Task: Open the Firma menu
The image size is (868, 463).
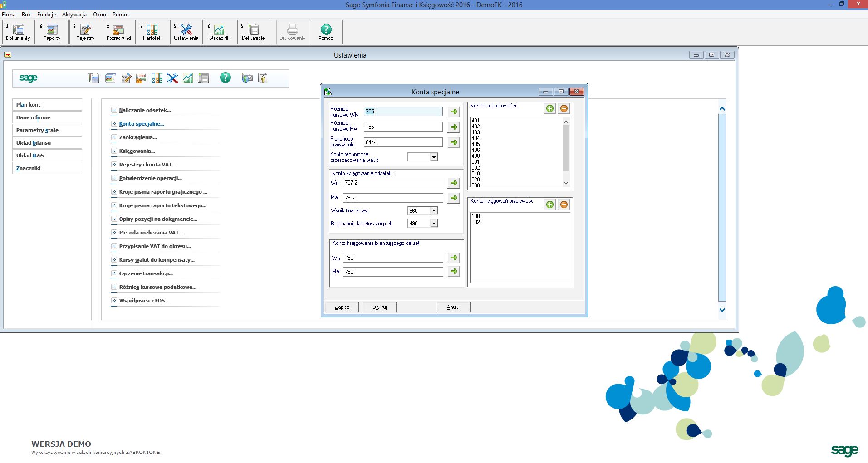Action: 9,15
